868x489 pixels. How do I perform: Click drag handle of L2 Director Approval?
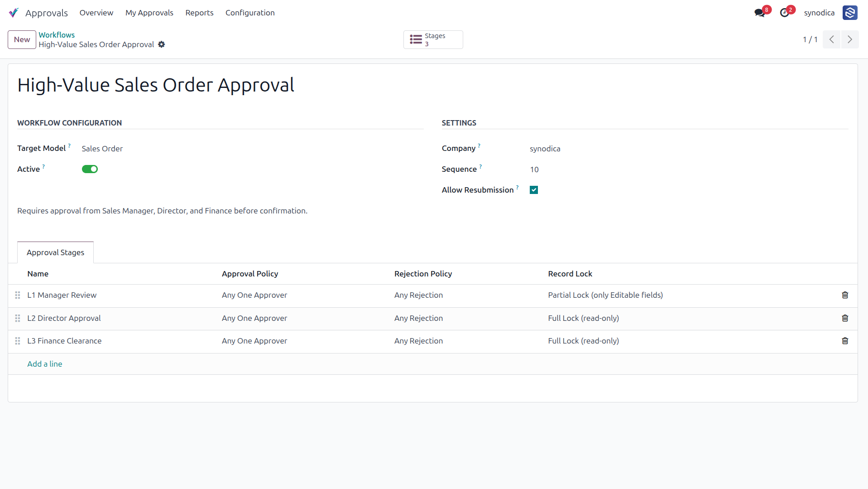pos(18,318)
